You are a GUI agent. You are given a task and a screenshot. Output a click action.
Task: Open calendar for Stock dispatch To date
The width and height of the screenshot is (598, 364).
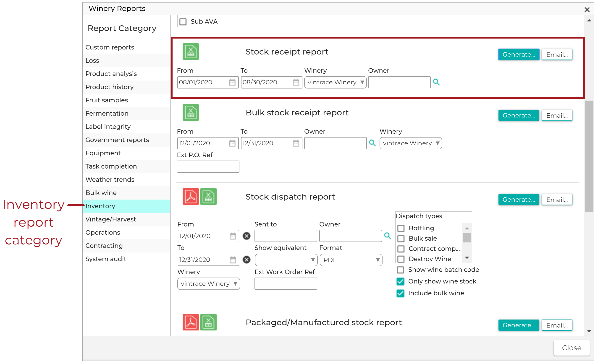(x=233, y=260)
